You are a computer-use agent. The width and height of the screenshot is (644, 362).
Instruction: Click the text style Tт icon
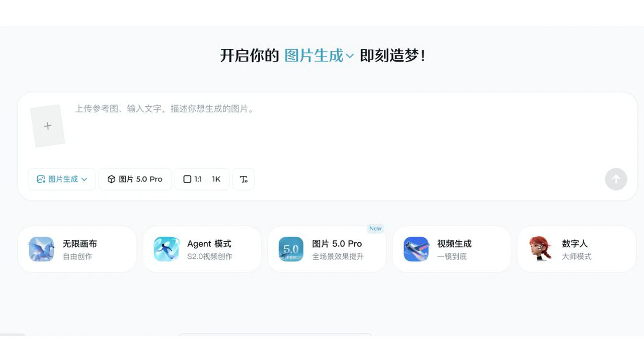pos(244,179)
